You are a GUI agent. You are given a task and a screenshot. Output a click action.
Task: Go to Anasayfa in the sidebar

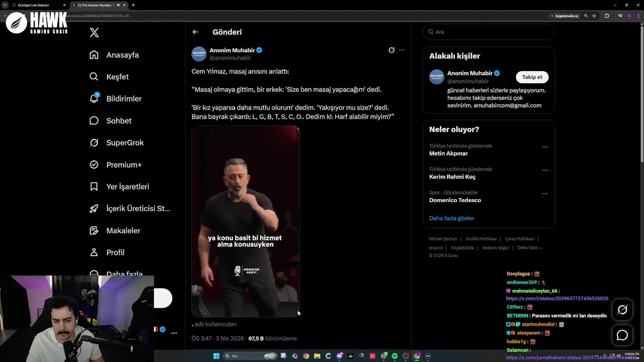coord(114,55)
